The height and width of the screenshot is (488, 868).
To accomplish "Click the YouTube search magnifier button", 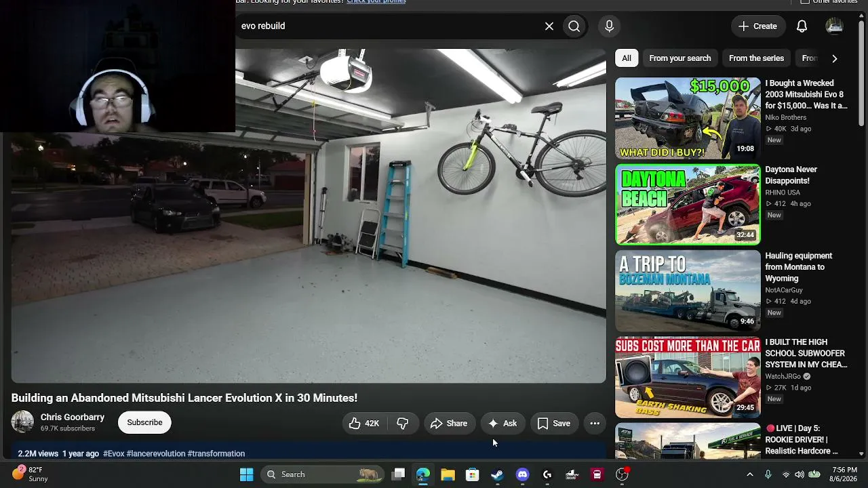I will pos(574,26).
